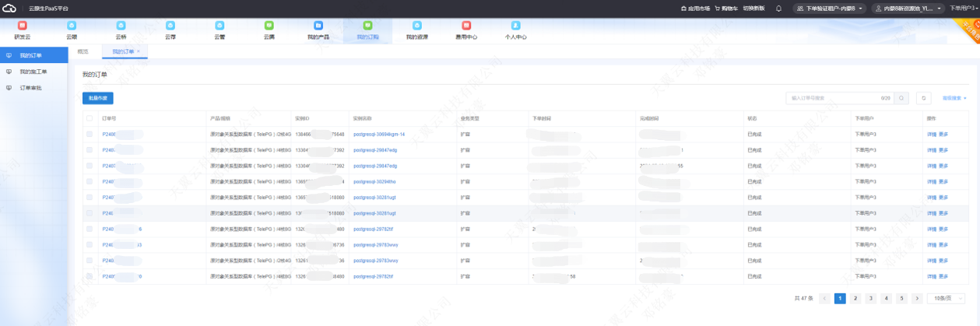Click the 完成时间 column header
The image size is (980, 326).
(649, 118)
